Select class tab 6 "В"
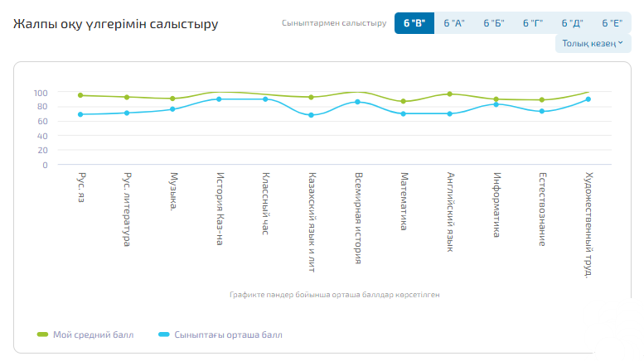This screenshot has height=361, width=644. coord(414,23)
